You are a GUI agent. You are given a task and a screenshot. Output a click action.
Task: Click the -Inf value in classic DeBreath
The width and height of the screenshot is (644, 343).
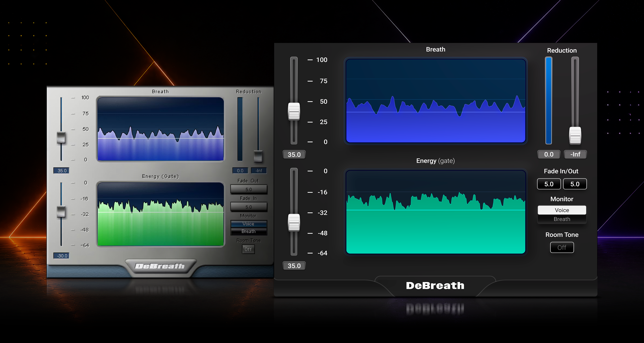(259, 170)
